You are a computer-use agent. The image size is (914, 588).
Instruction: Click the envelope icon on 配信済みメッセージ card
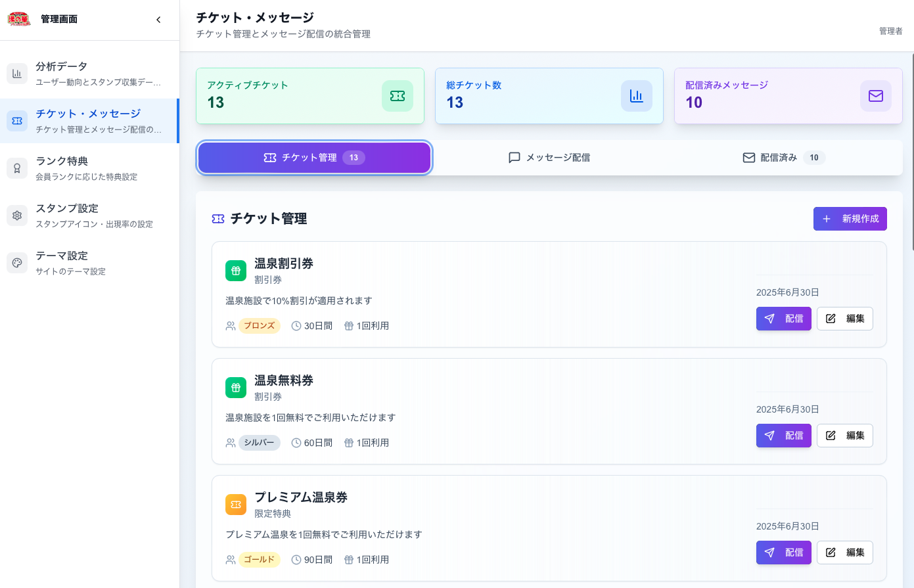point(875,96)
